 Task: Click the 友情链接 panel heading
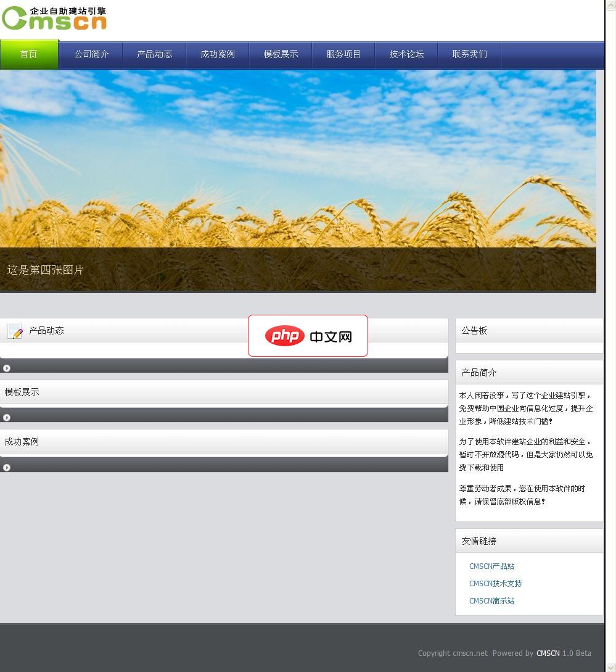[479, 541]
